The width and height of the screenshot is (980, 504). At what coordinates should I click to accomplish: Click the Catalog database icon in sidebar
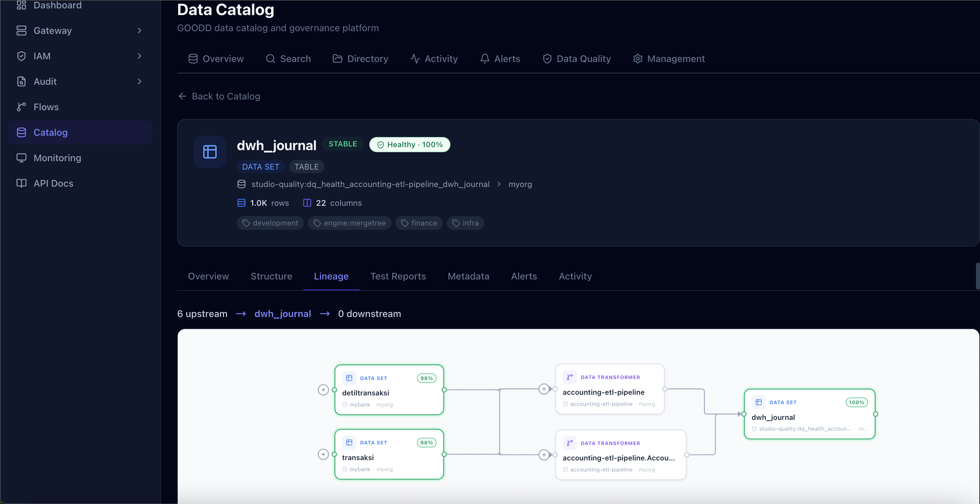[x=21, y=132]
